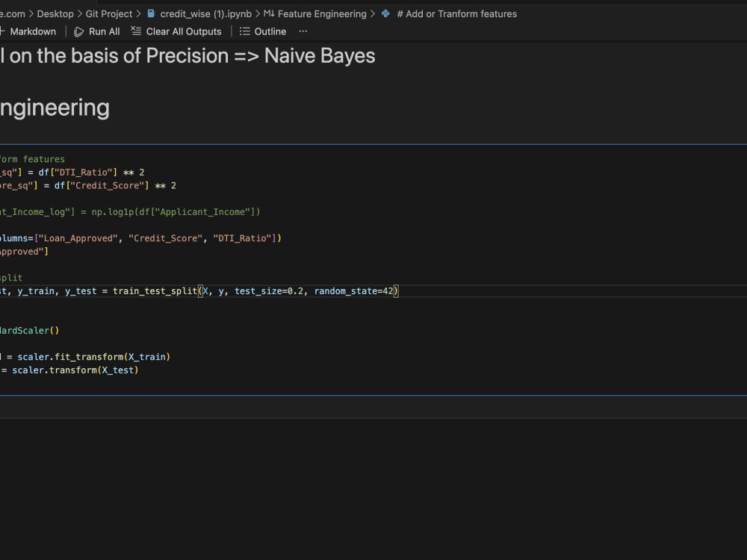Click the Outline list icon
The image size is (747, 560).
point(244,31)
